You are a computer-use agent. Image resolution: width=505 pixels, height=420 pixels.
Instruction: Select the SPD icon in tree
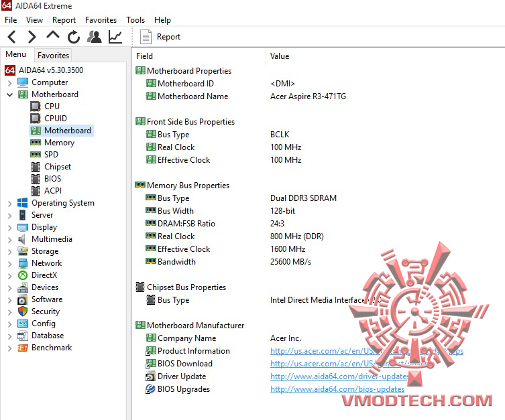tap(36, 155)
